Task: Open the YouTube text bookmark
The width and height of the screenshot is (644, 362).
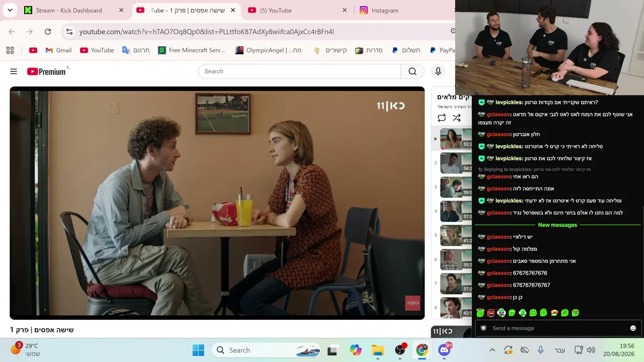Action: point(97,50)
